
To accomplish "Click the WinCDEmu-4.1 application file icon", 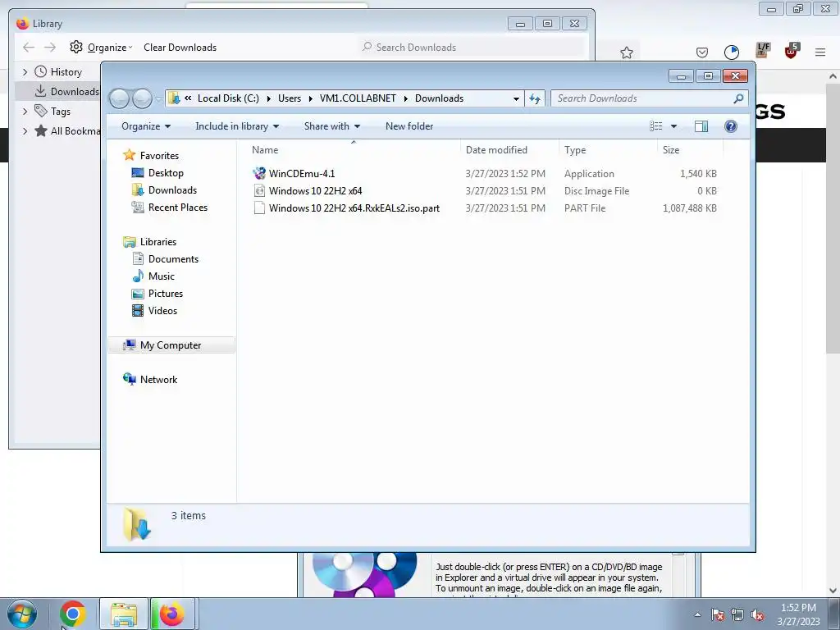I will 259,174.
